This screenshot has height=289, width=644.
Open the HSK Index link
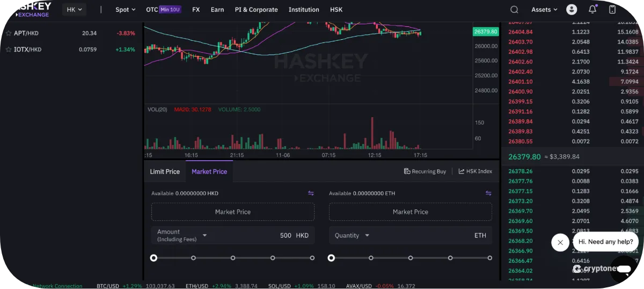475,171
